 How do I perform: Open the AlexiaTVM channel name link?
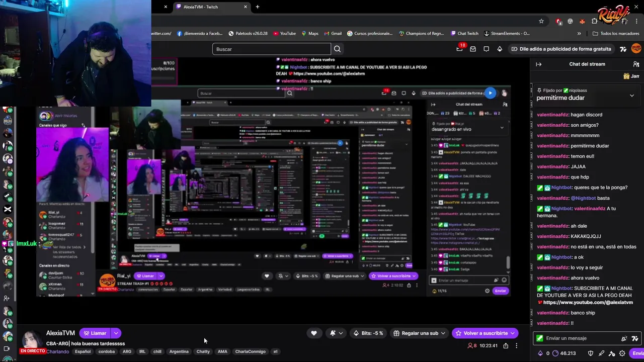[60, 333]
